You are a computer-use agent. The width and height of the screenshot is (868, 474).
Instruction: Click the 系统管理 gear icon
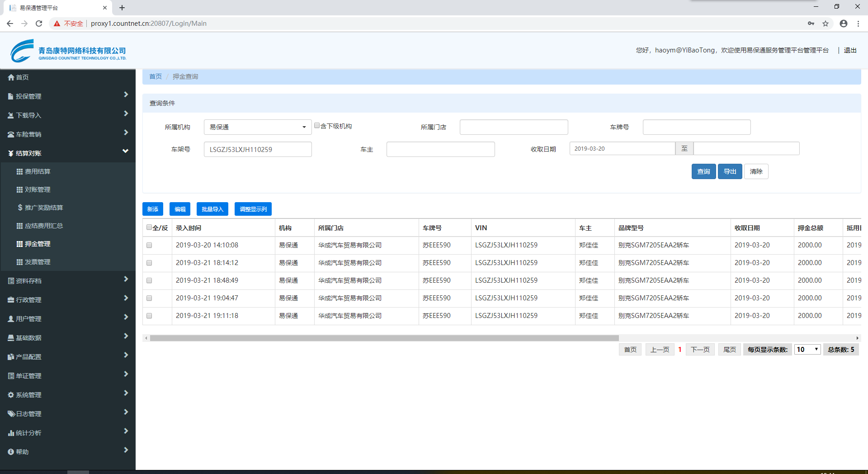coord(11,395)
